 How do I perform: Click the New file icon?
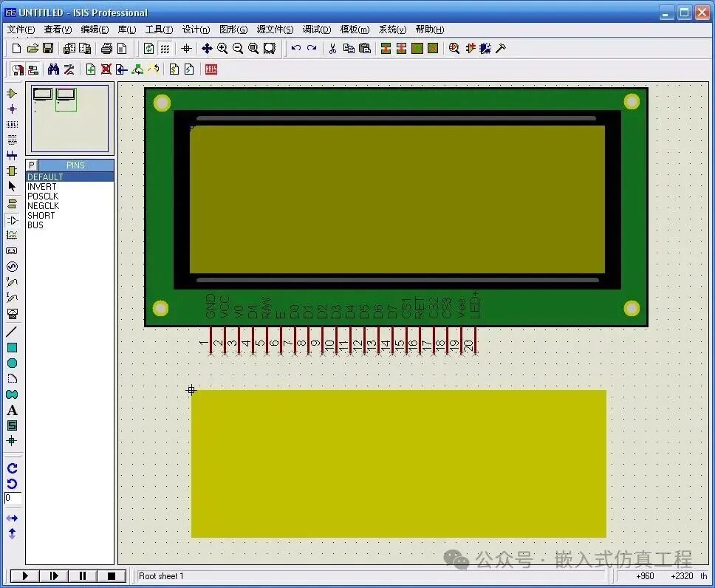point(17,48)
